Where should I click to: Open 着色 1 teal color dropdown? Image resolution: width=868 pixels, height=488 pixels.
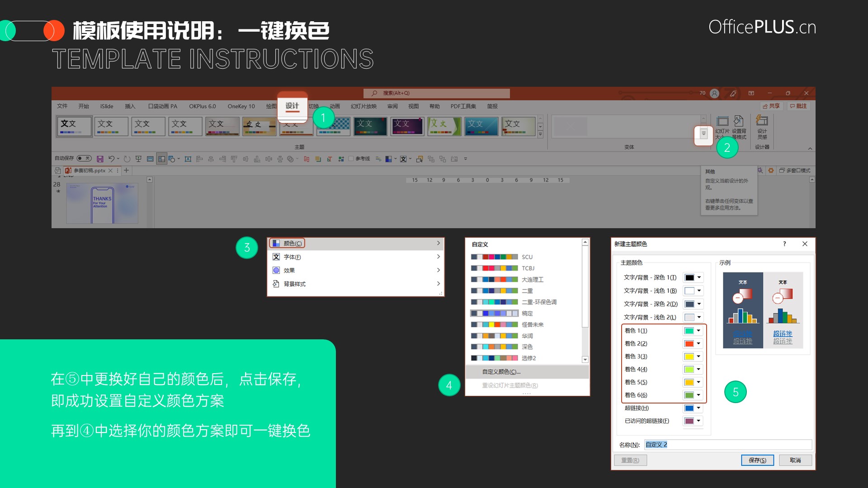[x=693, y=331]
